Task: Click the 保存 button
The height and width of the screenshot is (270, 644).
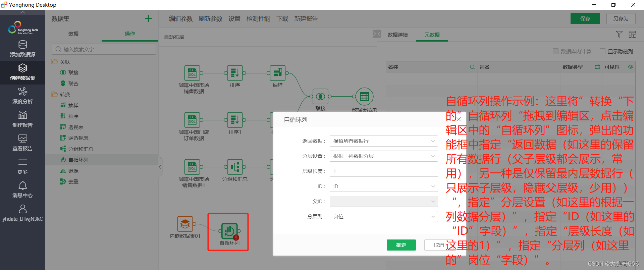Action: [x=585, y=18]
